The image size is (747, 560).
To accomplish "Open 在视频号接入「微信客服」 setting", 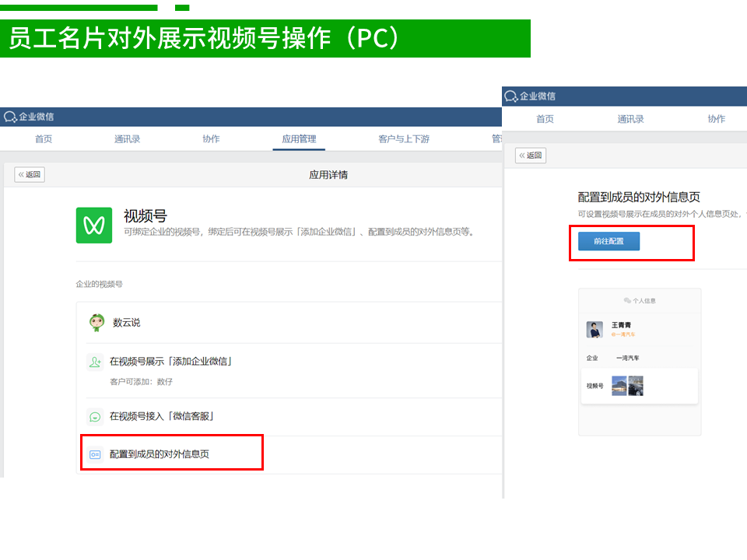I will 162,417.
